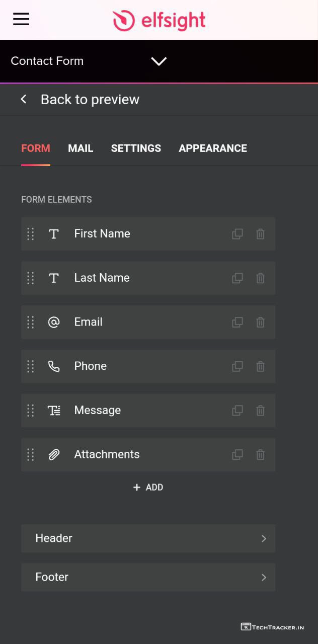Open the Attachments form element
The height and width of the screenshot is (644, 318).
click(107, 455)
